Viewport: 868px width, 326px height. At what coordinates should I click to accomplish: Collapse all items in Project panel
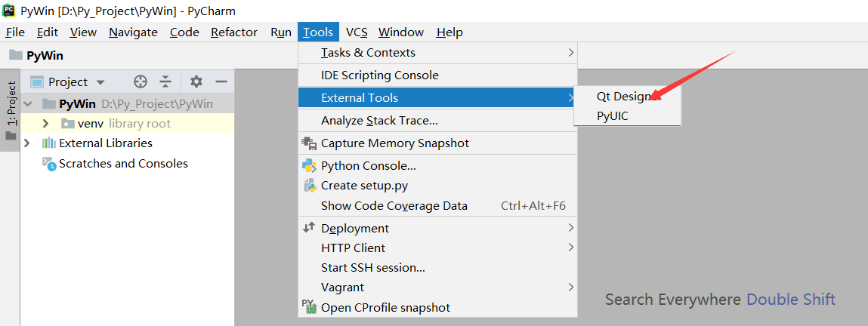[165, 81]
